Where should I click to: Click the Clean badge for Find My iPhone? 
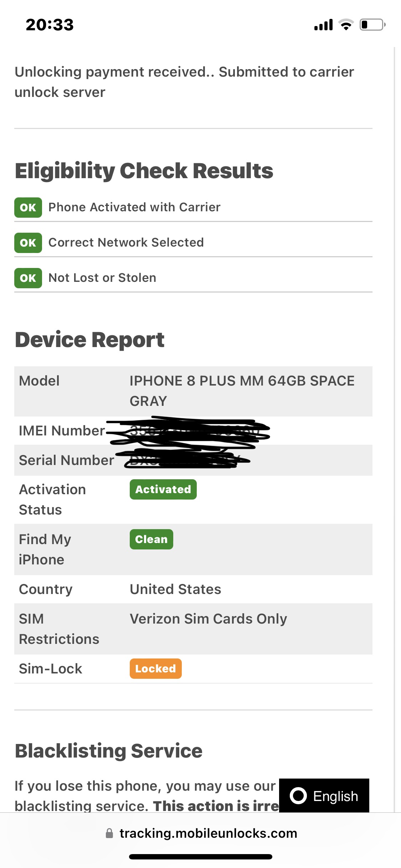(x=151, y=539)
